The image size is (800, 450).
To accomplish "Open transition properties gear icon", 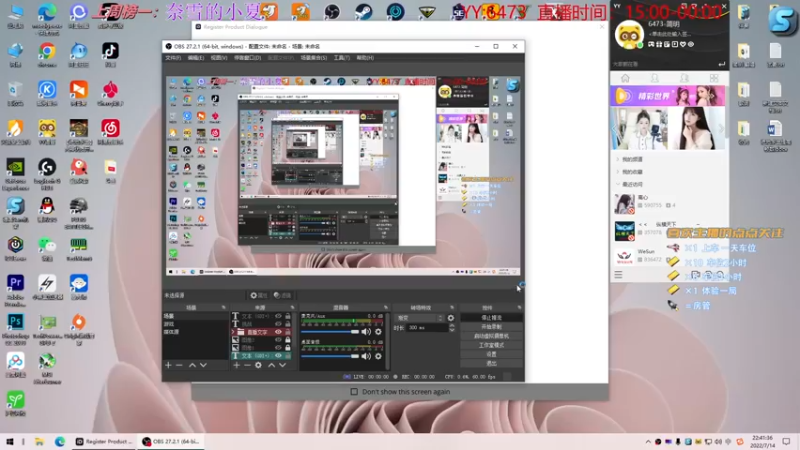I will coord(451,318).
